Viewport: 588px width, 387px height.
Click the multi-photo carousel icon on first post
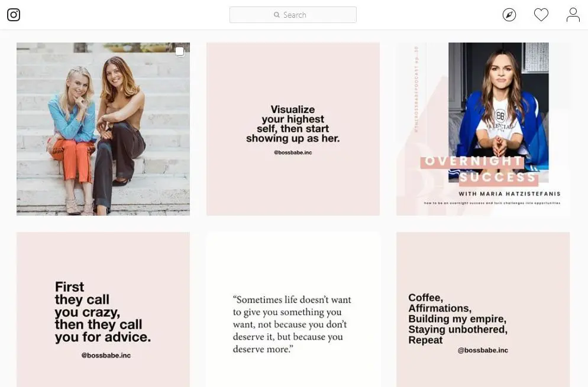click(180, 52)
